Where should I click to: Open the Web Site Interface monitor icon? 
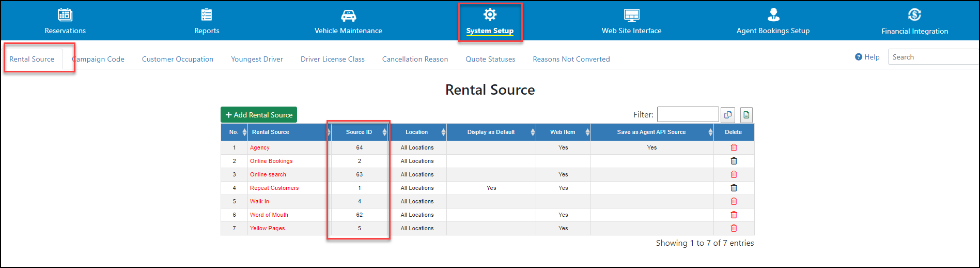[x=632, y=15]
